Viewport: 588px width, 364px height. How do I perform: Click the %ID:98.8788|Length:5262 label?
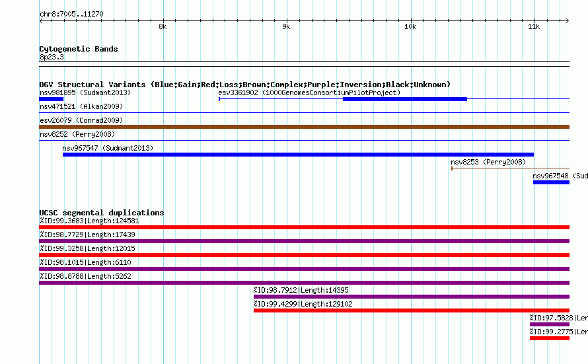coord(85,276)
